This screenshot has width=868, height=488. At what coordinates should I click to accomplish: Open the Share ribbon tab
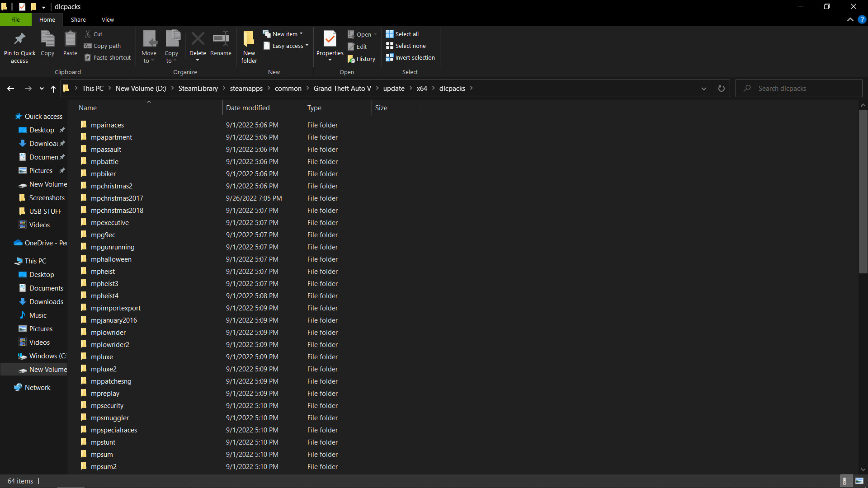pos(78,20)
